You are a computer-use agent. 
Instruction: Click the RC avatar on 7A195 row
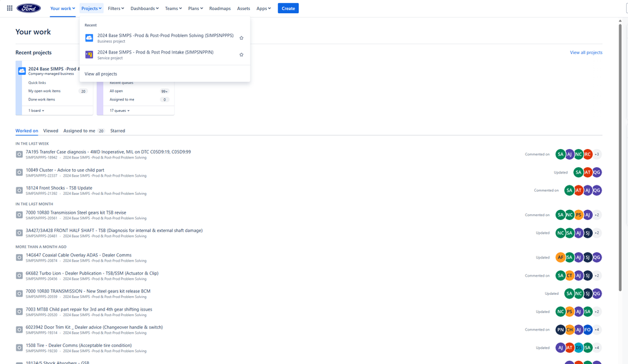pos(588,155)
